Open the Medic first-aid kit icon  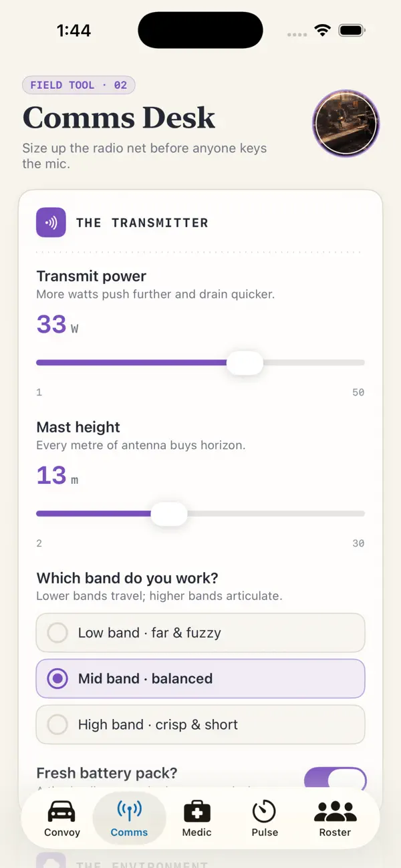[196, 811]
